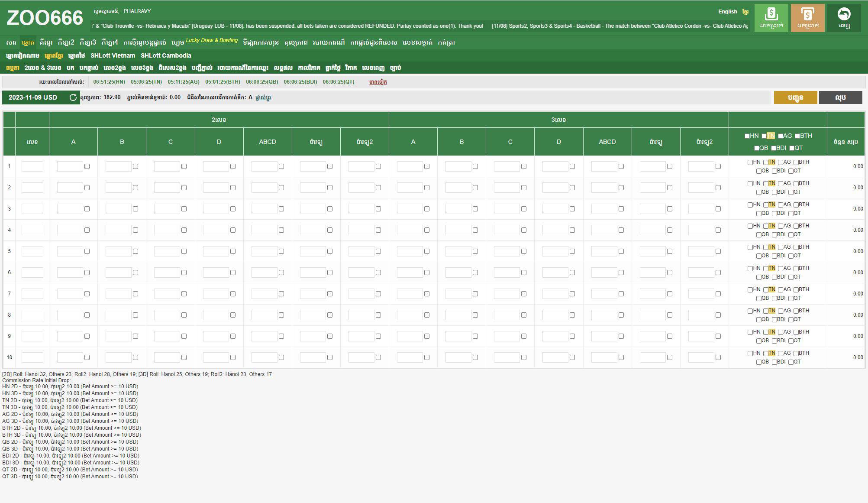Switch language to English
868x503 pixels.
(x=727, y=12)
